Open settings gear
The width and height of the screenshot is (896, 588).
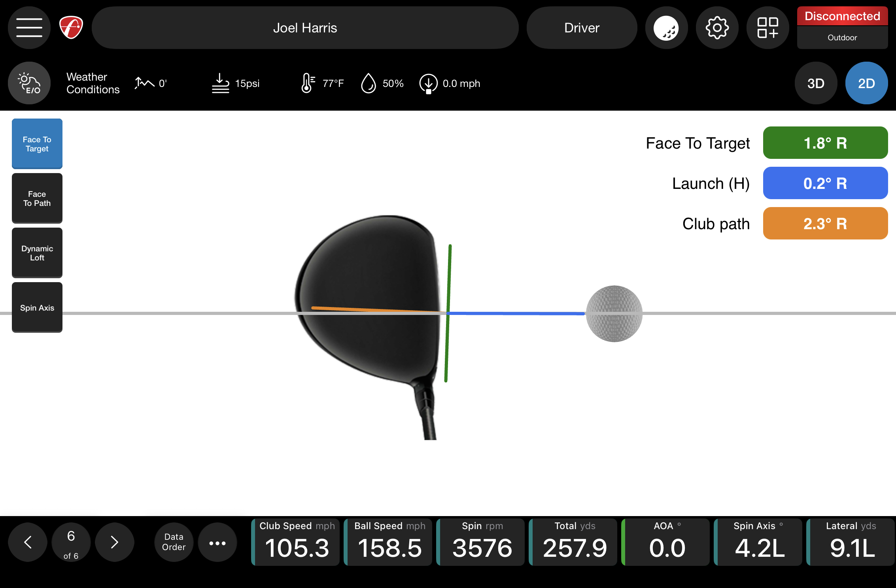click(717, 28)
